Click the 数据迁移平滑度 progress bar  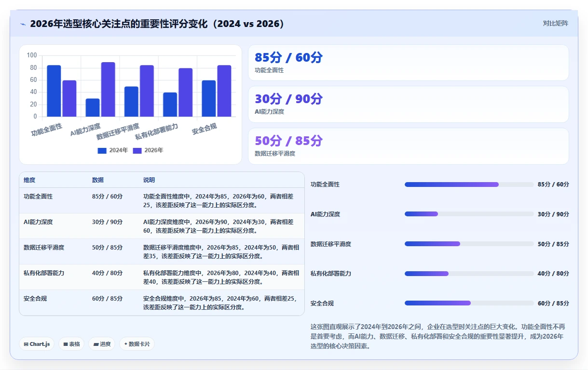point(469,244)
